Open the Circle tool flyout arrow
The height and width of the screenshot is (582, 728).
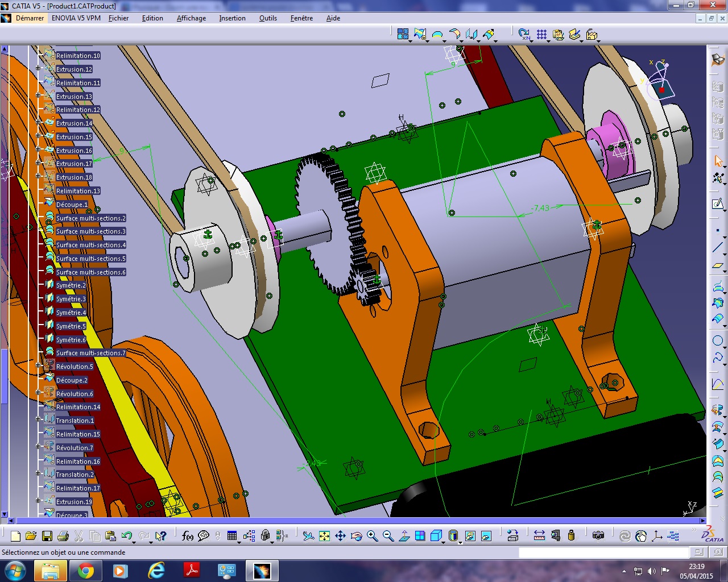click(x=725, y=347)
